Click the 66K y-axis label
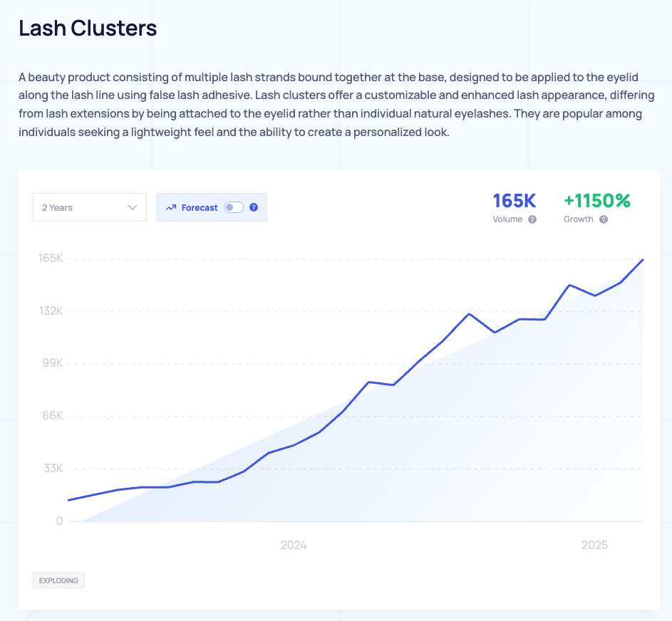 point(53,415)
